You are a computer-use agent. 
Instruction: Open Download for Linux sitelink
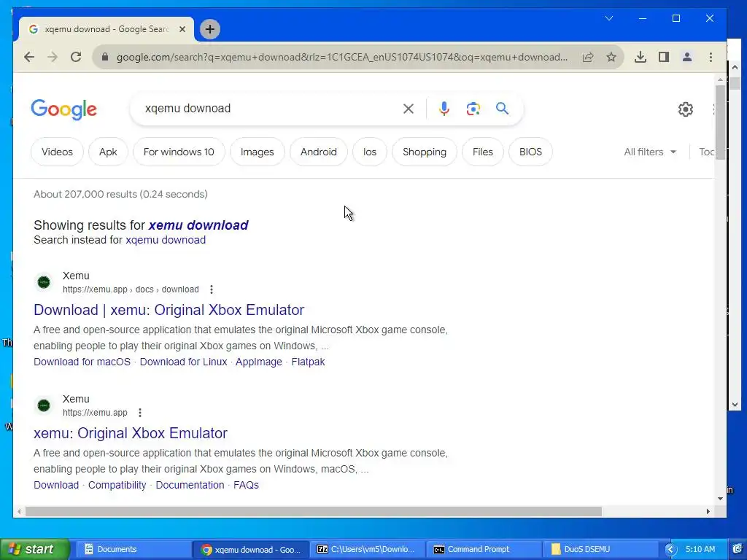click(x=183, y=362)
